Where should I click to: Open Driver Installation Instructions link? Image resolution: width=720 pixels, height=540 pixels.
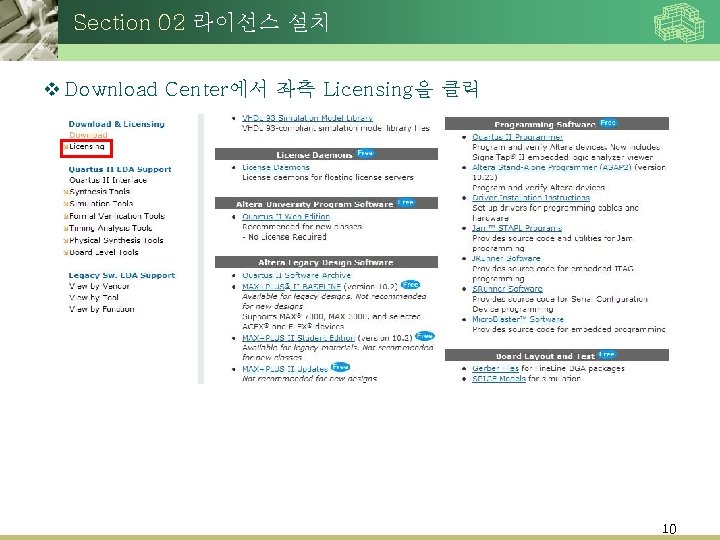click(x=531, y=197)
